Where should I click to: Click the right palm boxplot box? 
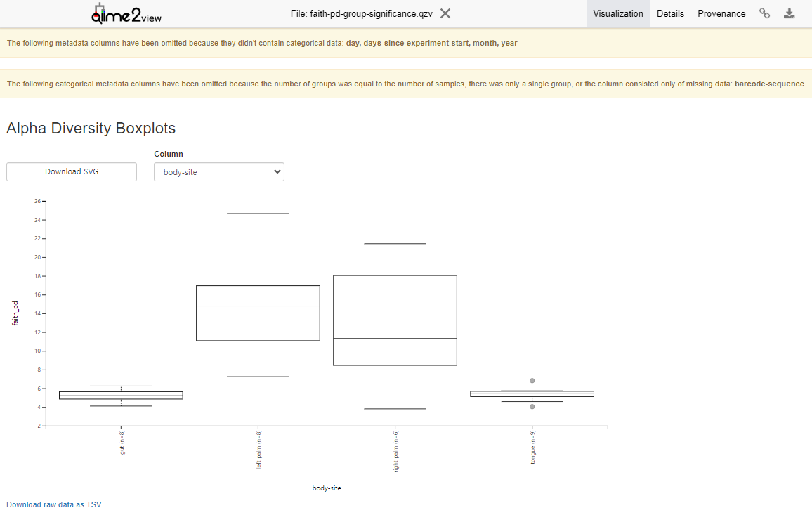click(x=395, y=320)
